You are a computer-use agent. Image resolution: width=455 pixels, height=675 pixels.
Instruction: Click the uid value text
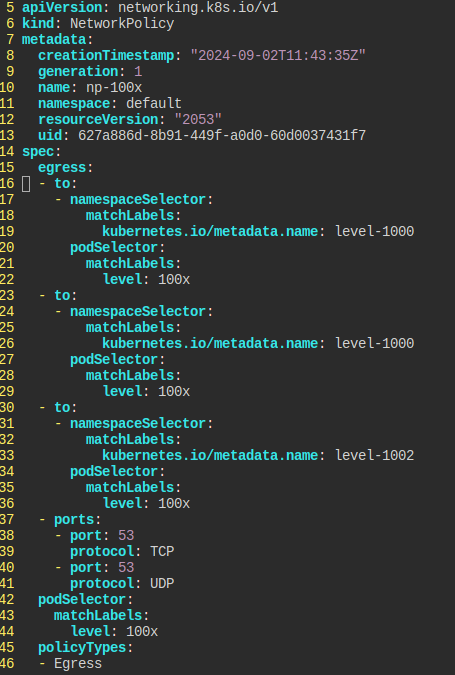(222, 135)
